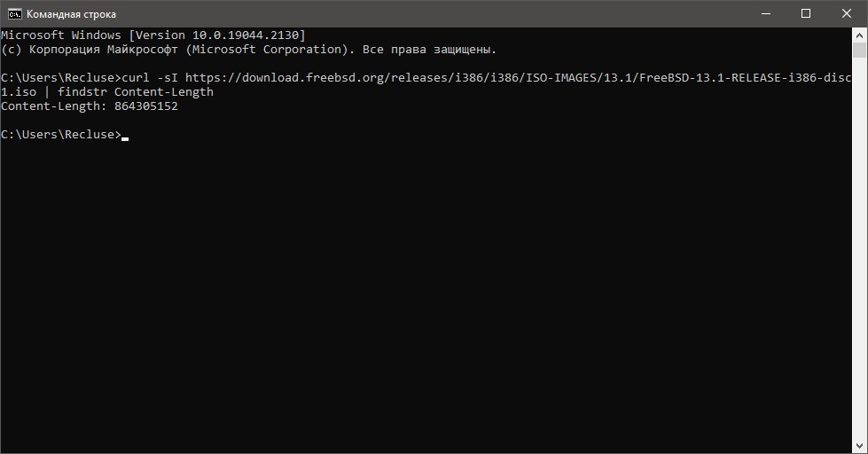Click the scrollbar down arrow

(860, 446)
